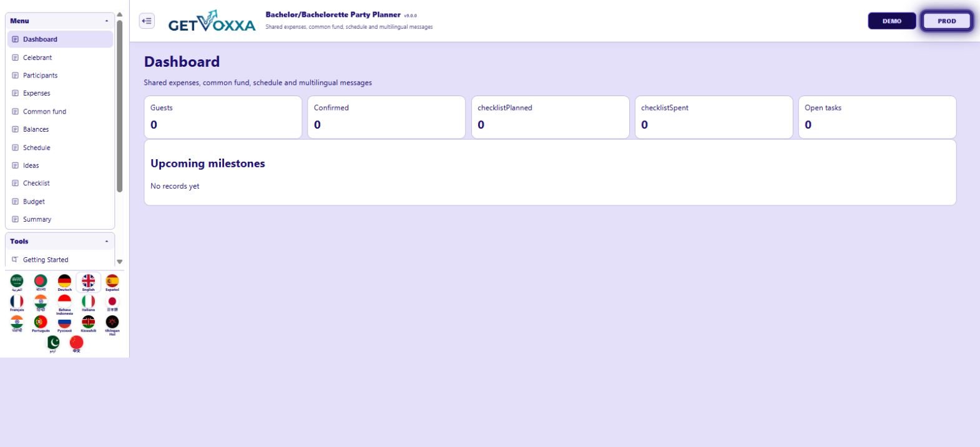This screenshot has height=447, width=980.
Task: Click the Dashboard page heading
Action: 182,62
